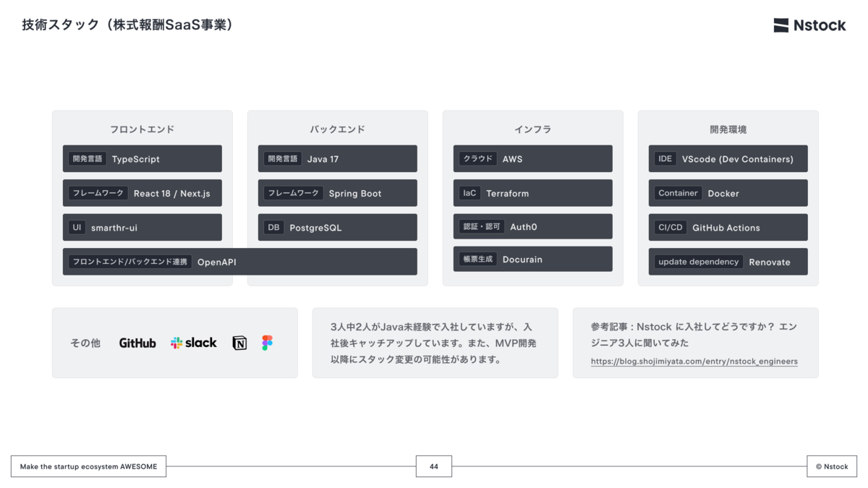Click the バックエンド column heading
This screenshot has height=488, width=868.
coord(338,129)
